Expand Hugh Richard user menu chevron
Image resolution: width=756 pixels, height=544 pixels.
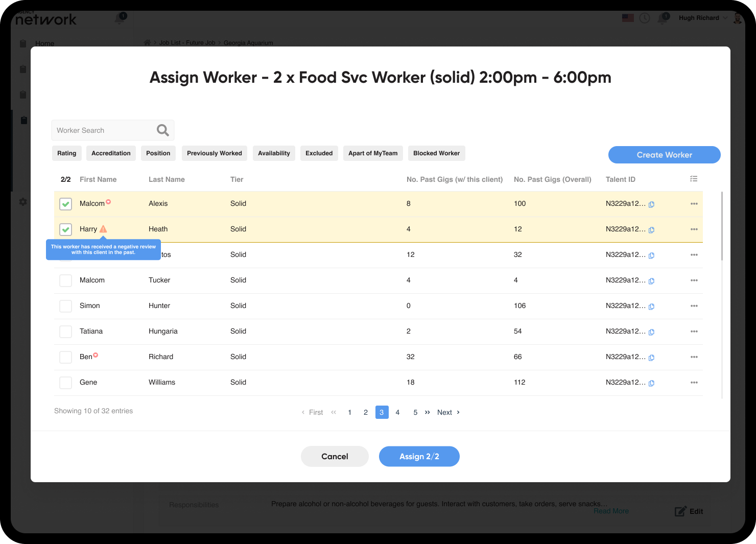click(725, 18)
